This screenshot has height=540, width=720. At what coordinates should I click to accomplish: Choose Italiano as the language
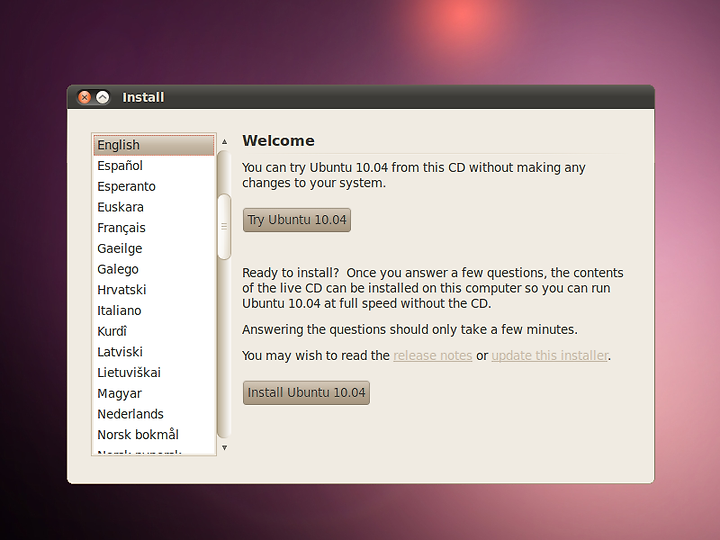click(x=154, y=310)
